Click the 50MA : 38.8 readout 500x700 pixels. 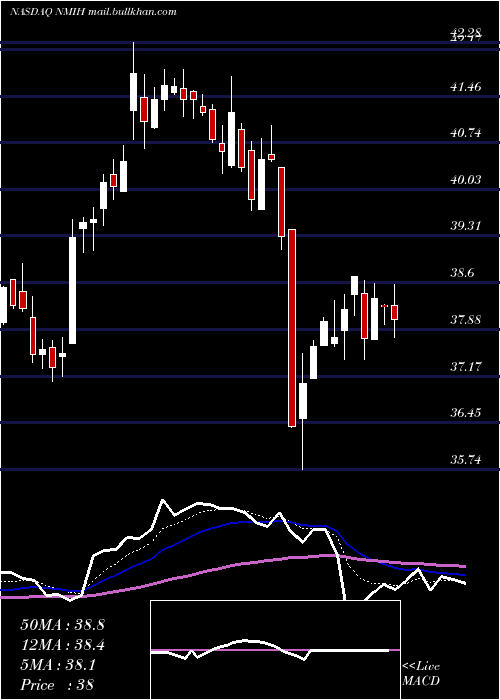pyautogui.click(x=62, y=625)
